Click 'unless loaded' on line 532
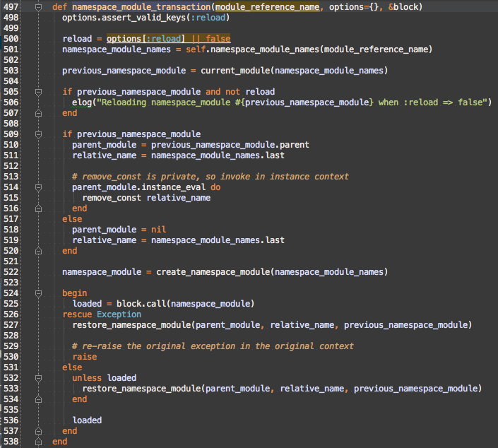 point(104,378)
